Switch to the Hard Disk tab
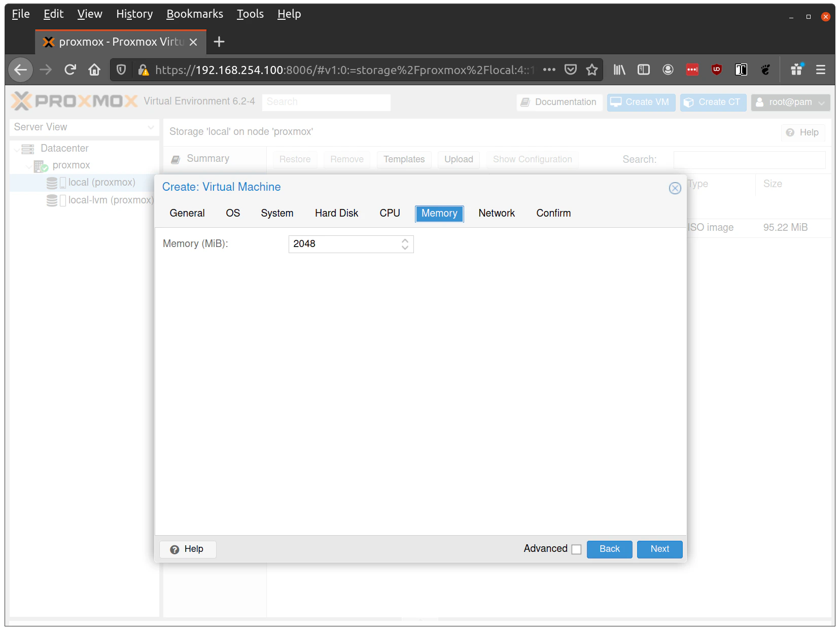Image resolution: width=840 pixels, height=631 pixels. tap(336, 214)
